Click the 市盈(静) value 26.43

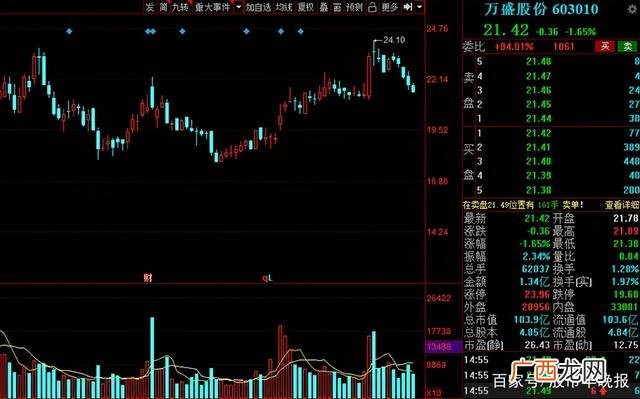[x=537, y=345]
